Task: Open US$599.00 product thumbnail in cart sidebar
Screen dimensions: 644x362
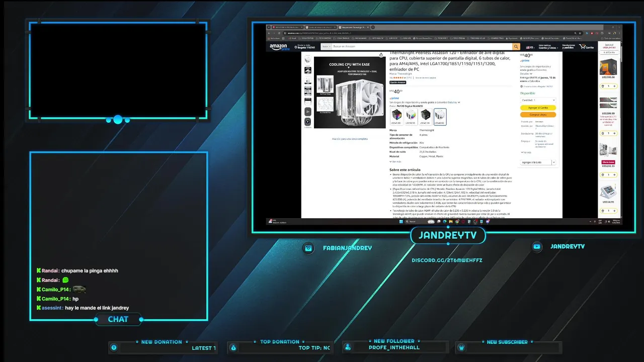Action: coord(608,67)
